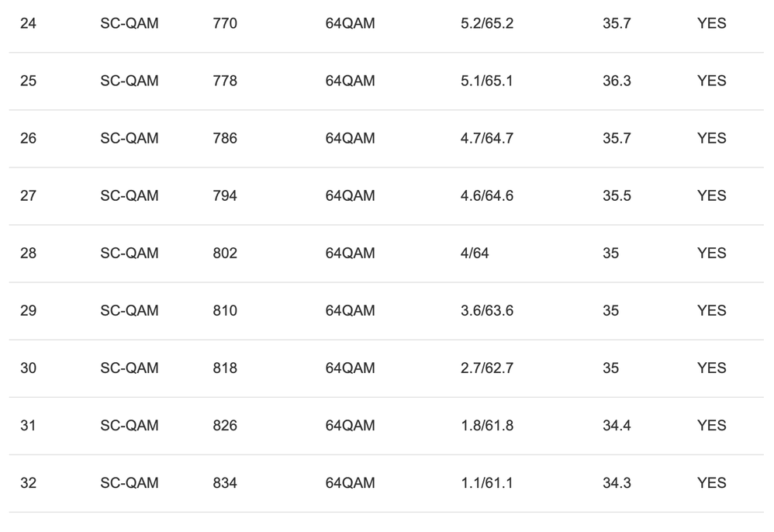
Task: Select channel number 27
Action: [x=28, y=195]
